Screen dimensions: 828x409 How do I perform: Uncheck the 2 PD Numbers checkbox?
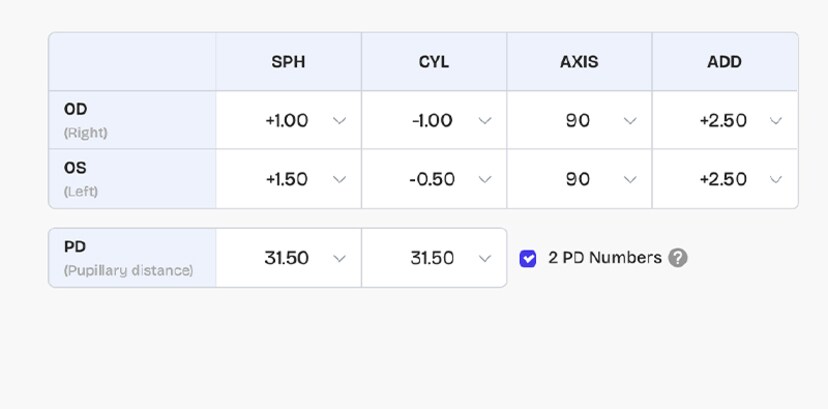(528, 259)
